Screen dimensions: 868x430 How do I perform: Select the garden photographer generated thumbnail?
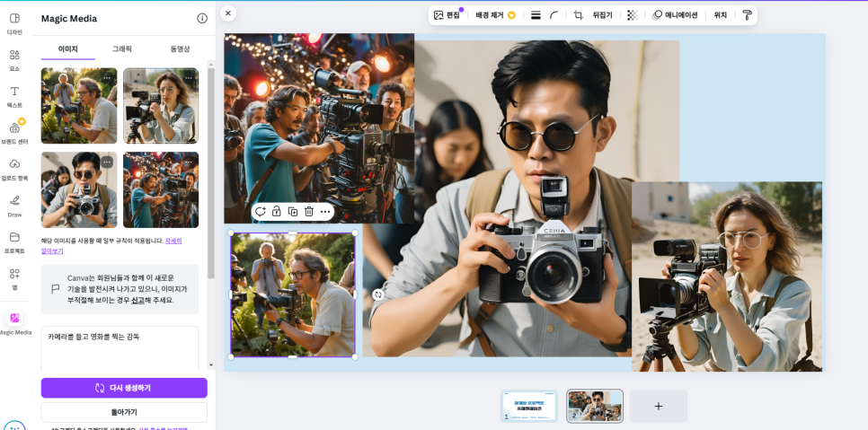click(79, 106)
